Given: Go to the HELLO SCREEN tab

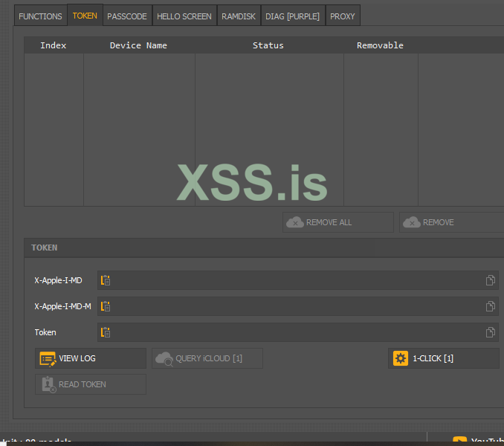Looking at the screenshot, I should [184, 16].
